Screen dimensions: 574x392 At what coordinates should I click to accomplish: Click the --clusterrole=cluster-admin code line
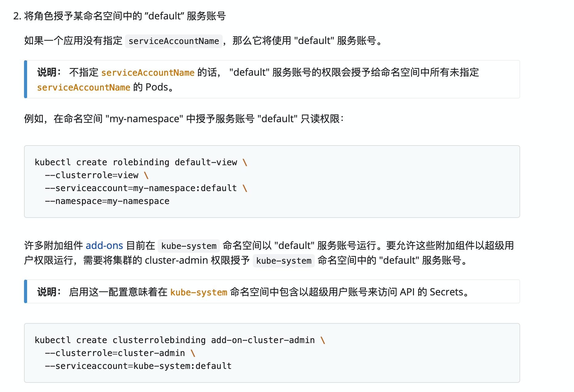pyautogui.click(x=120, y=353)
